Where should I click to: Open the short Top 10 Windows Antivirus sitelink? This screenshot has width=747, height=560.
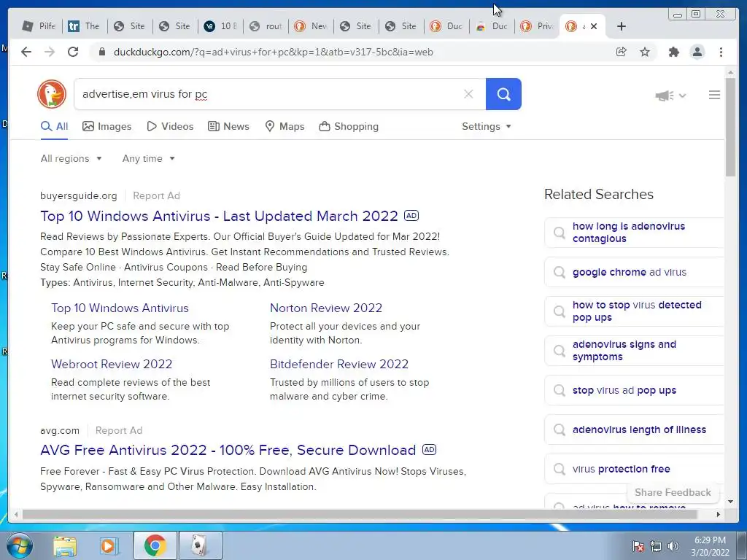click(120, 308)
